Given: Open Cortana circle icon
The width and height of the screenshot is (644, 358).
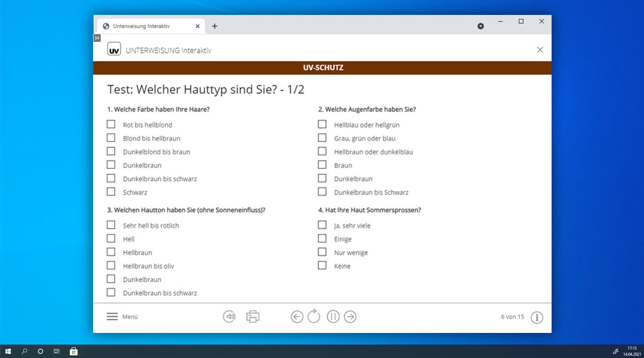Looking at the screenshot, I should click(41, 351).
